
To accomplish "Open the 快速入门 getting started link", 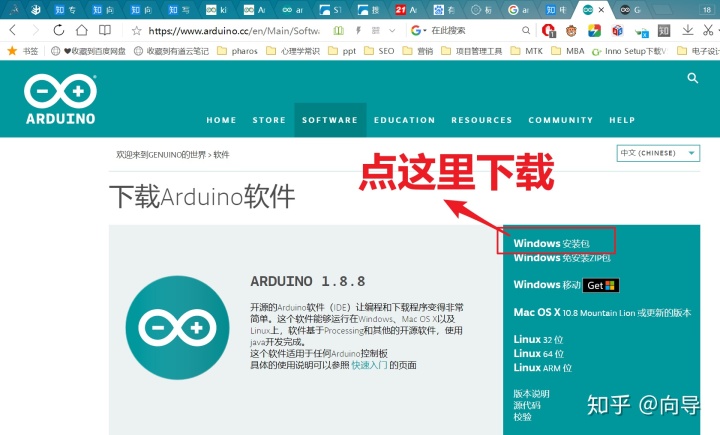I will (369, 365).
